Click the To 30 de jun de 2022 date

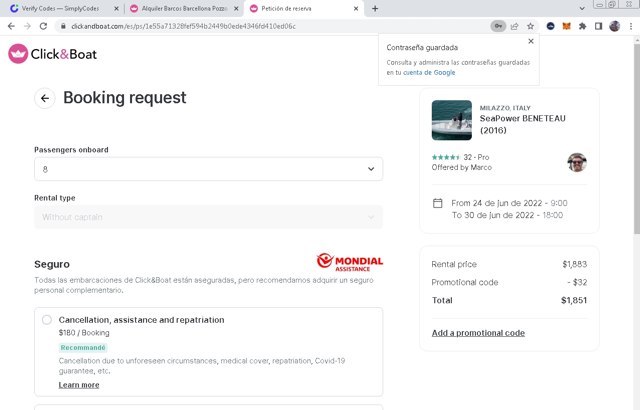tap(507, 215)
